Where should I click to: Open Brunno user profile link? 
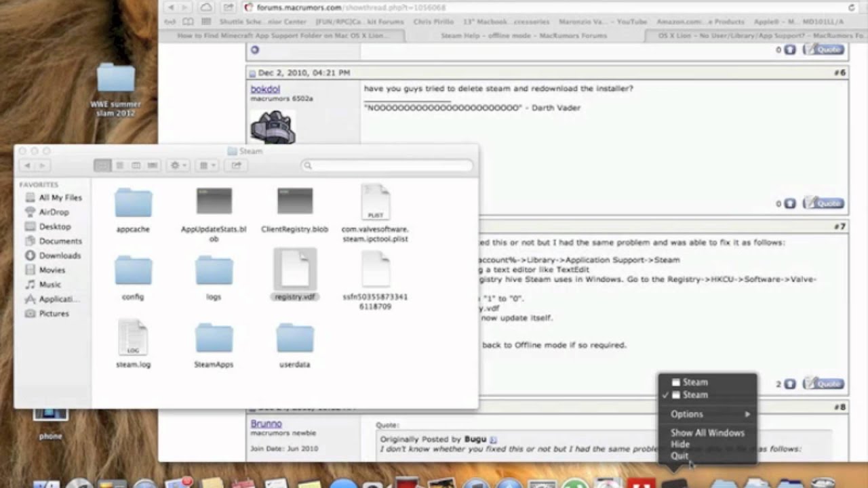(266, 424)
